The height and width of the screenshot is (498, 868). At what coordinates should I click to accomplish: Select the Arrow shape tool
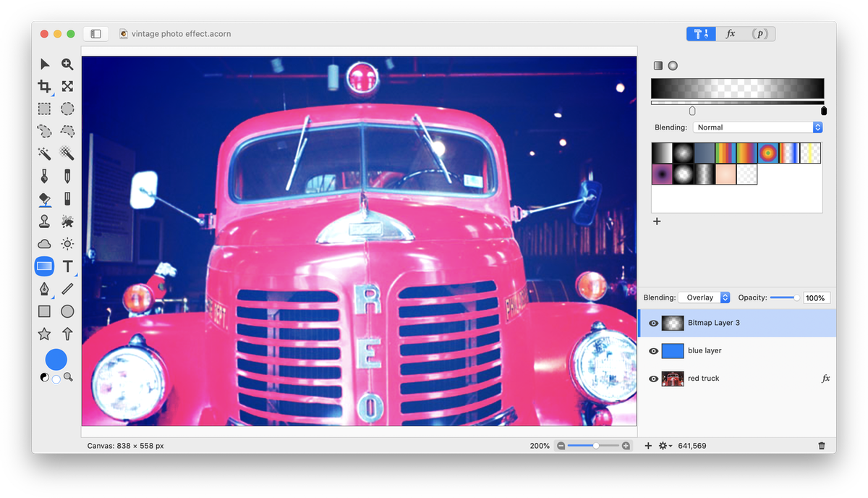[x=67, y=334]
